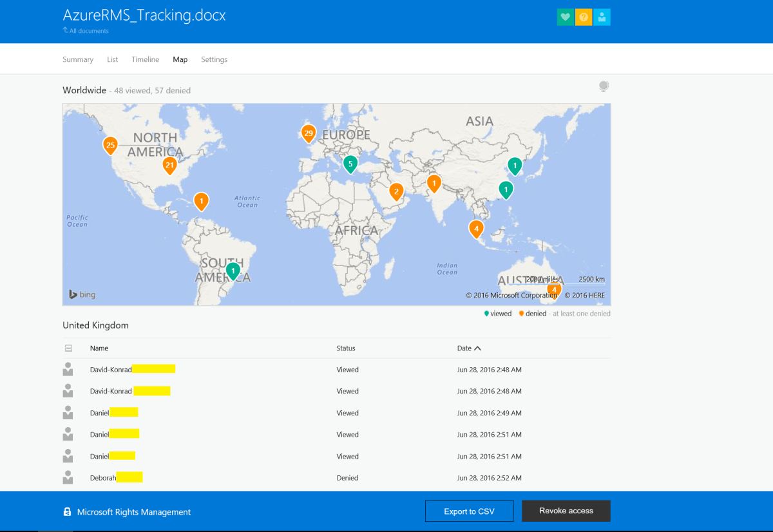Viewport: 773px width, 532px height.
Task: Click the Revoke access button
Action: tap(566, 511)
